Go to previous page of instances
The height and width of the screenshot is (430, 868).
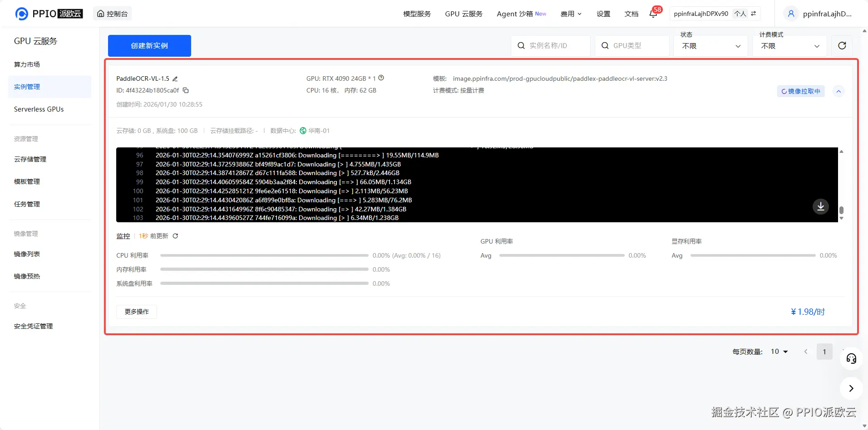[x=806, y=352]
